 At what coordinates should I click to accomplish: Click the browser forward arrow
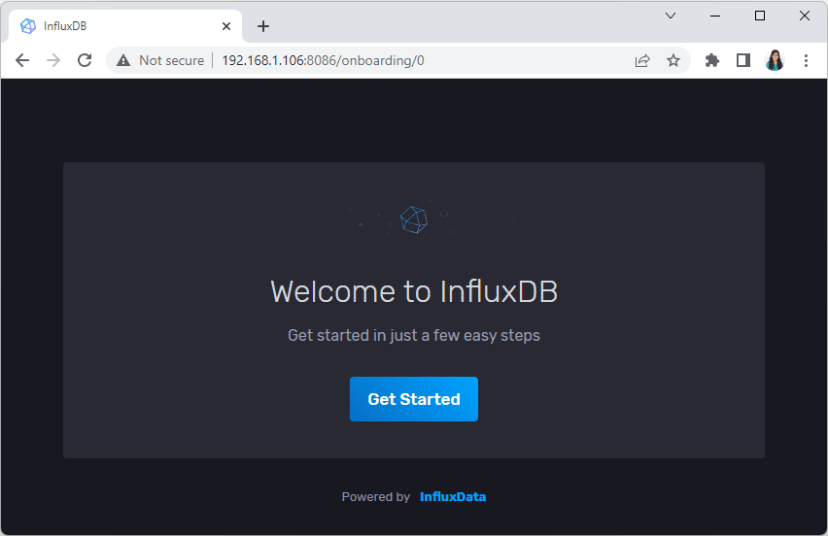pos(53,60)
